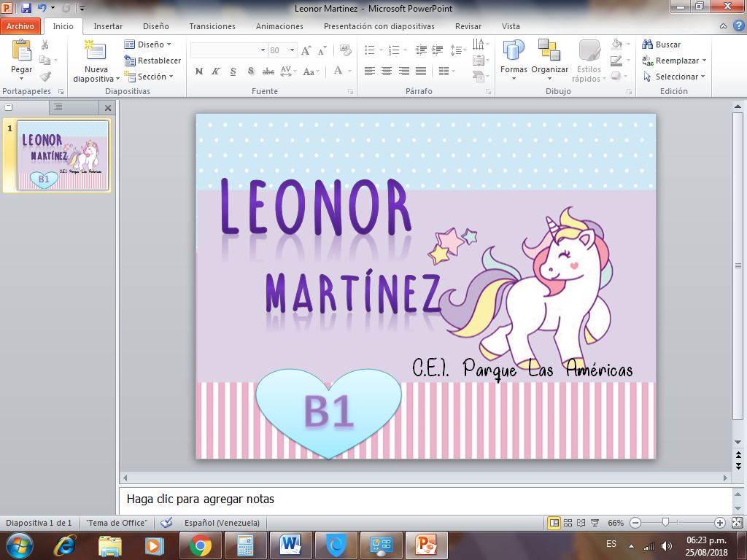The width and height of the screenshot is (747, 560).
Task: Switch to reading view icon
Action: pos(581,523)
